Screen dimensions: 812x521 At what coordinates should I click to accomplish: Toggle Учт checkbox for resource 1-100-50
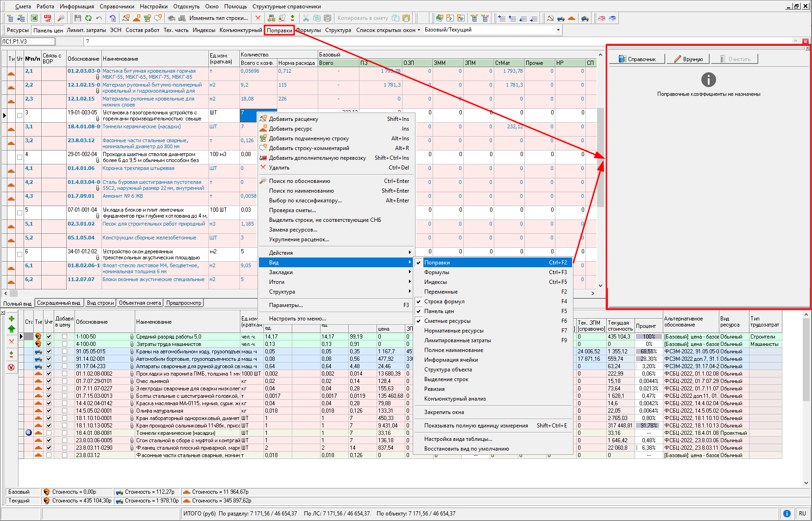49,337
